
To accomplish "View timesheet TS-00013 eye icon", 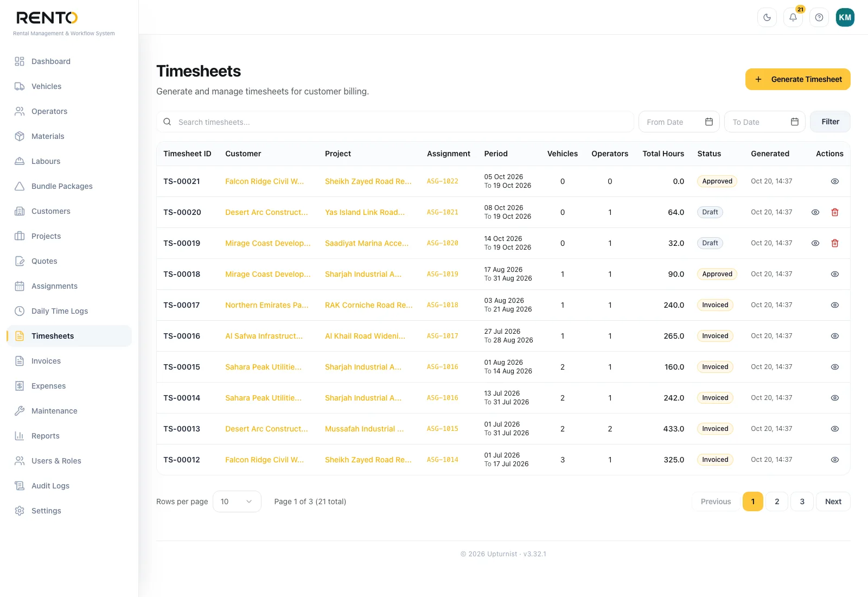I will [x=835, y=429].
